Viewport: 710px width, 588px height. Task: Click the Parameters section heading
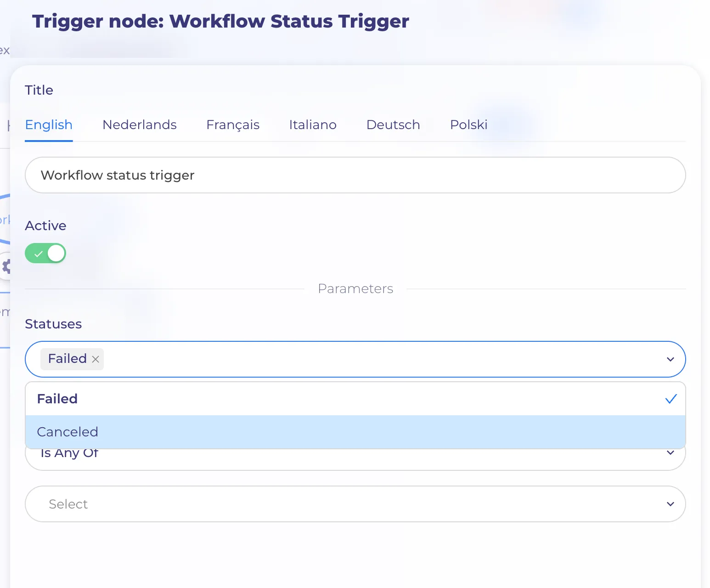(x=355, y=288)
